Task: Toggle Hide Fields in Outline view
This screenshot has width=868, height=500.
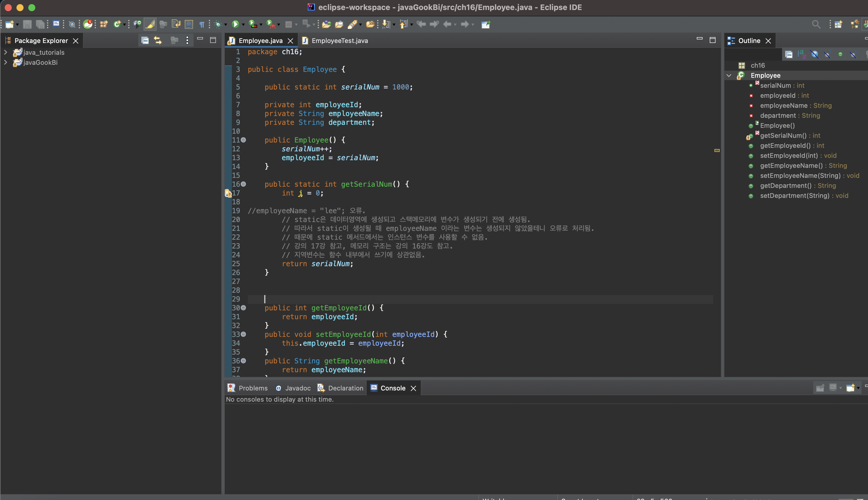Action: 814,54
